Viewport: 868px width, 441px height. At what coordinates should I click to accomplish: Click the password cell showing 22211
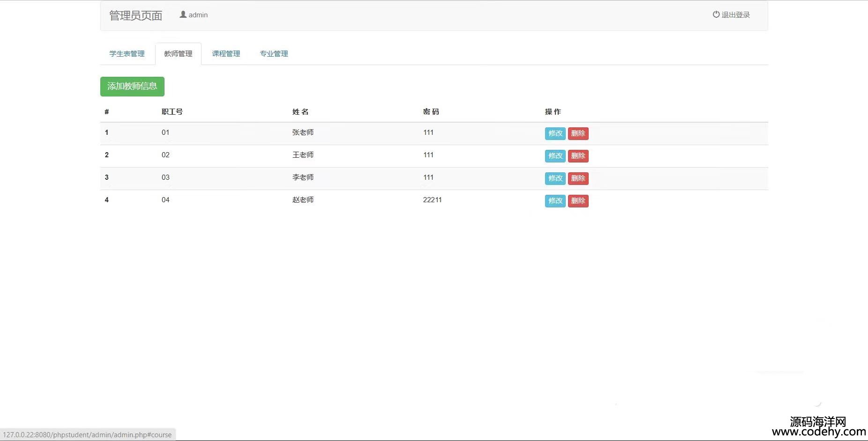point(432,200)
